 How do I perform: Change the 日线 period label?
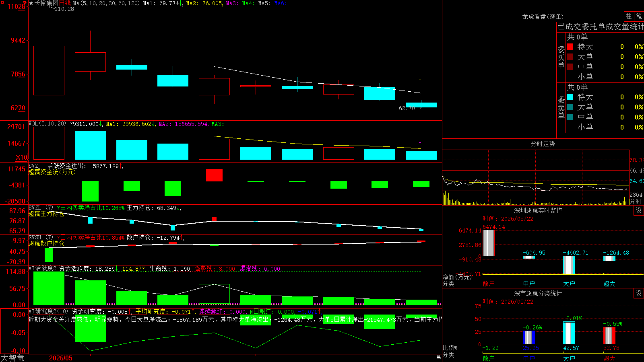tap(65, 3)
